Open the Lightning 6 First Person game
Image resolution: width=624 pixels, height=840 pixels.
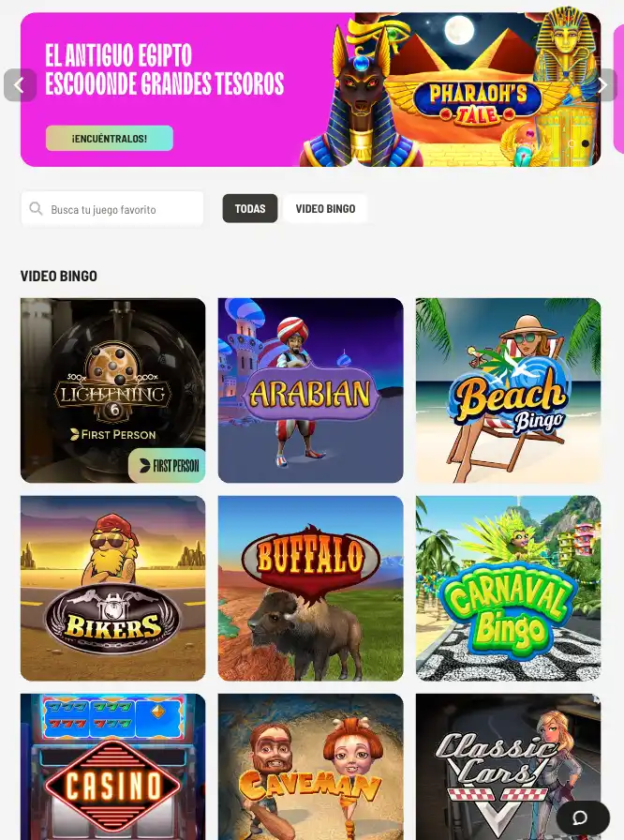[x=113, y=391]
